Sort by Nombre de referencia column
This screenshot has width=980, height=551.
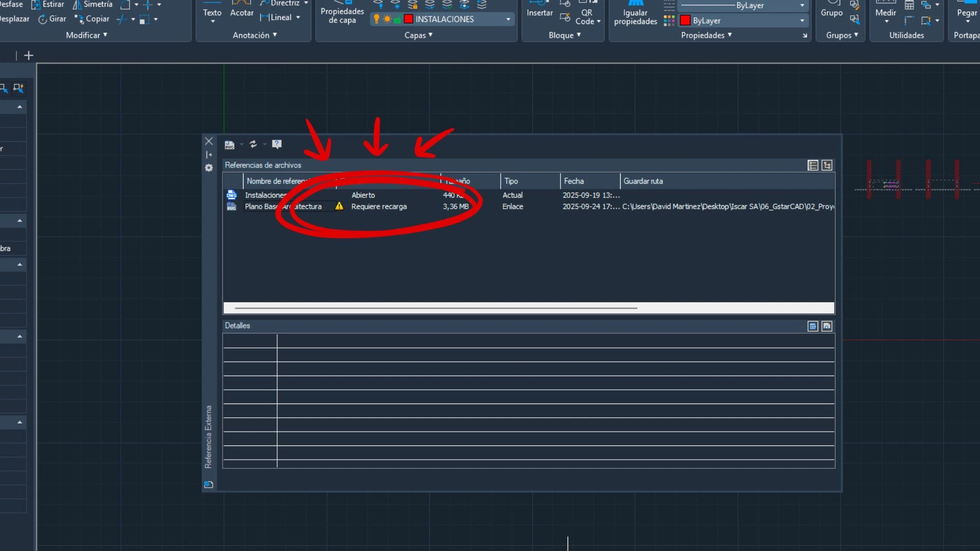pos(289,181)
